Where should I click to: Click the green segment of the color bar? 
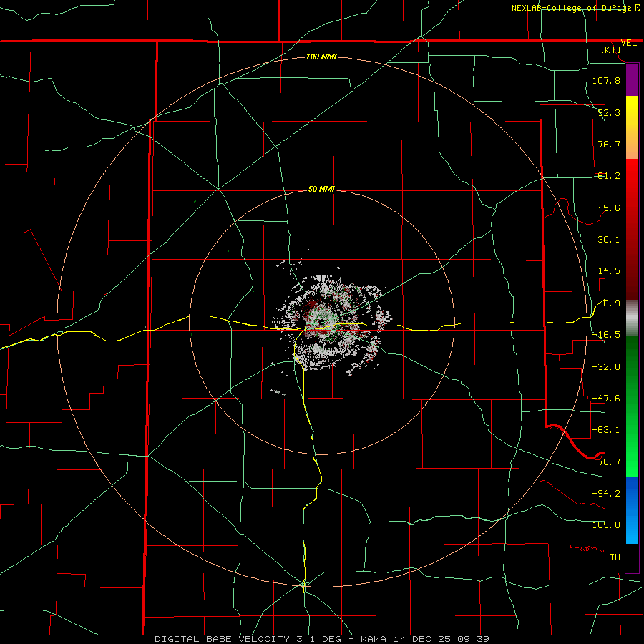click(632, 406)
